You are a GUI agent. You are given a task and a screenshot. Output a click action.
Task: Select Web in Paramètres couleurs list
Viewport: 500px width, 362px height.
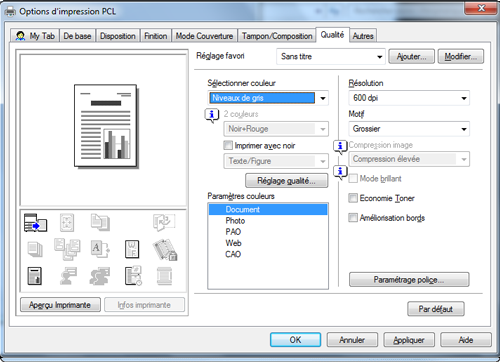tap(268, 243)
